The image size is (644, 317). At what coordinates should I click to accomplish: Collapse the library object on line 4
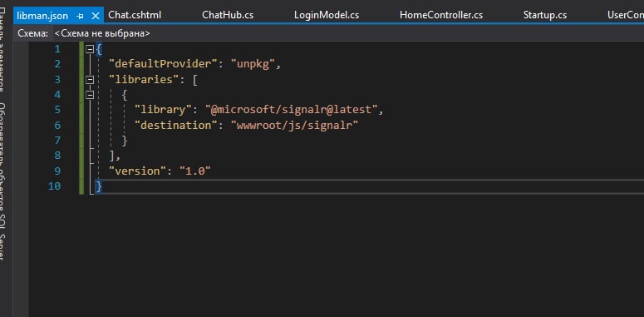[x=90, y=95]
